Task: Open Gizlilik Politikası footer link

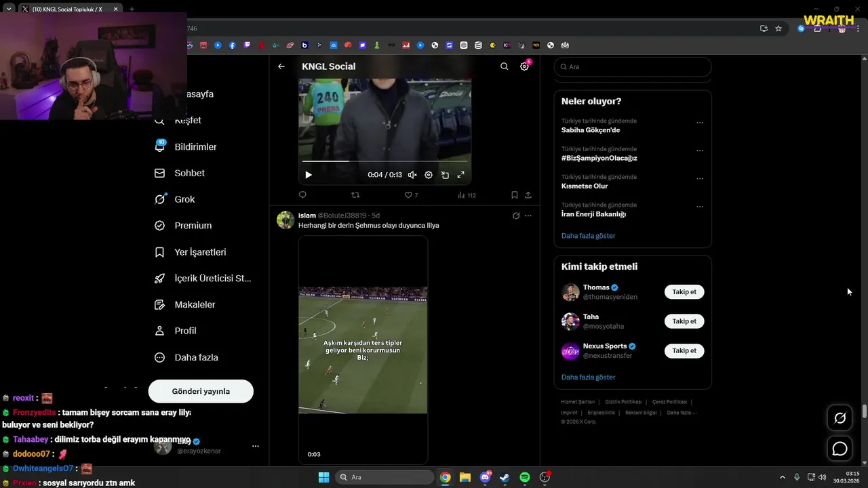Action: click(x=623, y=402)
